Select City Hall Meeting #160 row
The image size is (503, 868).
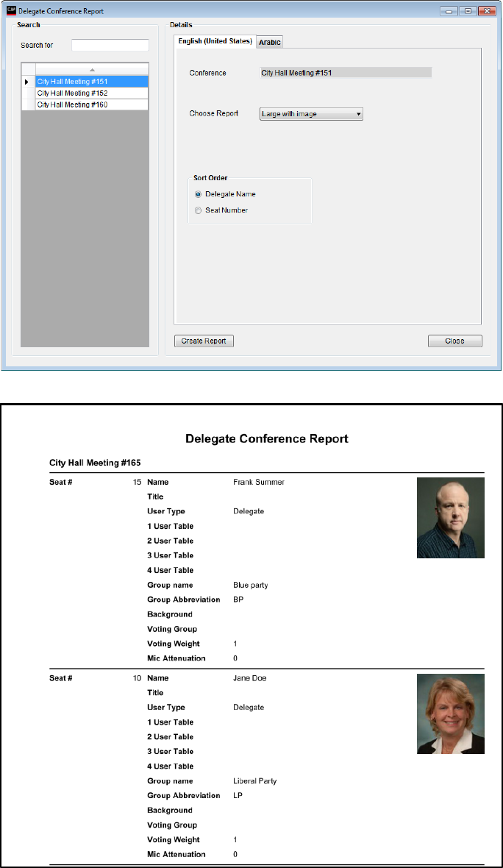[x=92, y=104]
